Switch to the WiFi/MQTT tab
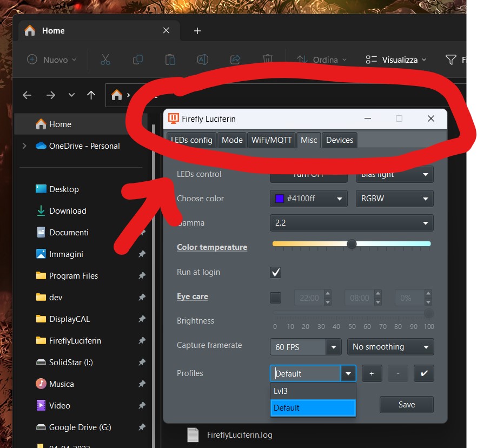This screenshot has width=477, height=448. [x=271, y=140]
